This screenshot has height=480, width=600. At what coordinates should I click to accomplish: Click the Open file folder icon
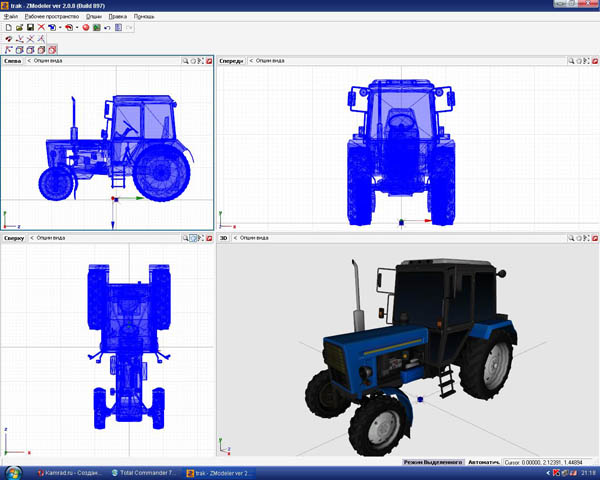(x=18, y=27)
